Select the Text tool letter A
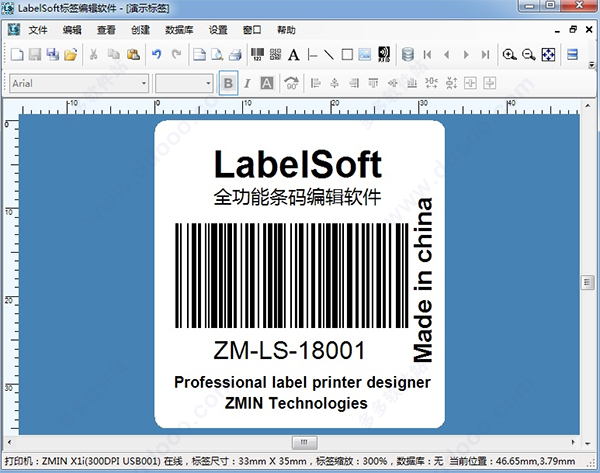This screenshot has width=600, height=473. (x=293, y=55)
